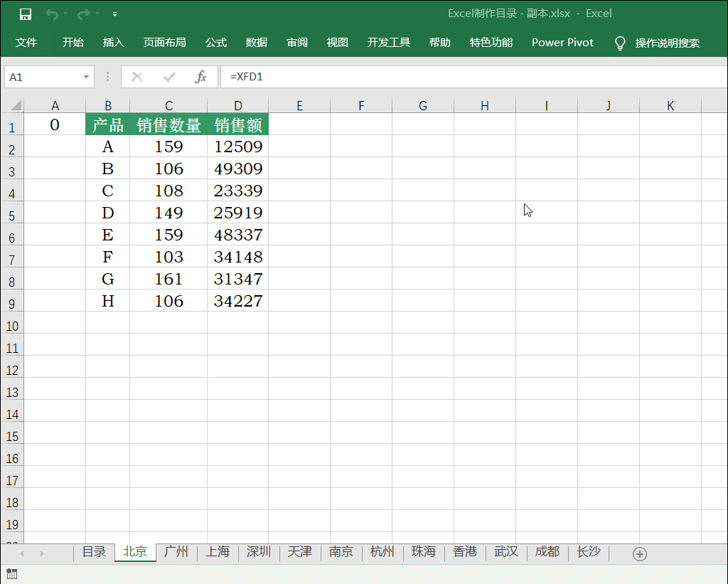The height and width of the screenshot is (584, 728).
Task: Click the formula bar showing =XFD1
Action: coord(473,77)
